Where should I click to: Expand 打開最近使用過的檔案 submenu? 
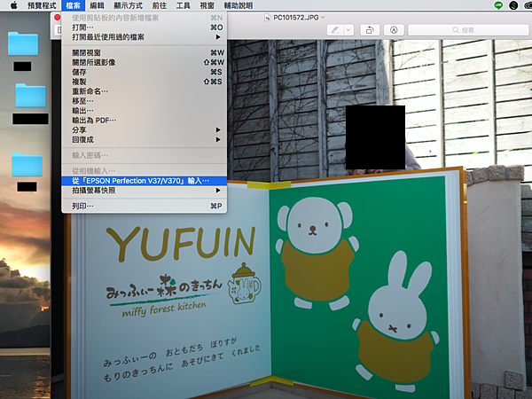click(x=145, y=37)
